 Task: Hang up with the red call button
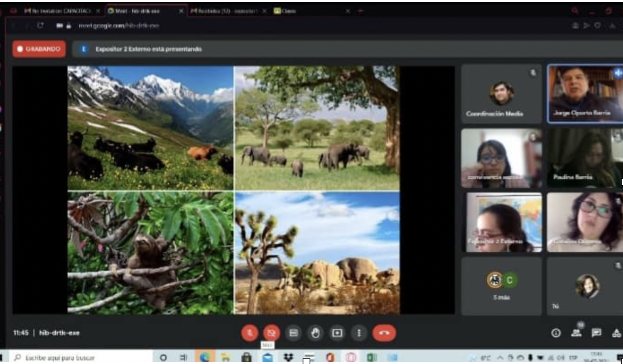click(384, 333)
